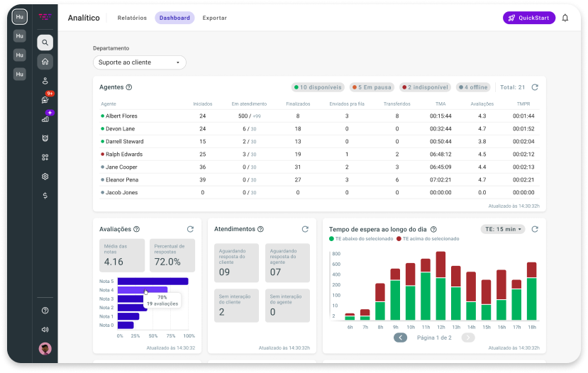Switch to the Exportar tab
The image size is (588, 373).
click(x=214, y=18)
